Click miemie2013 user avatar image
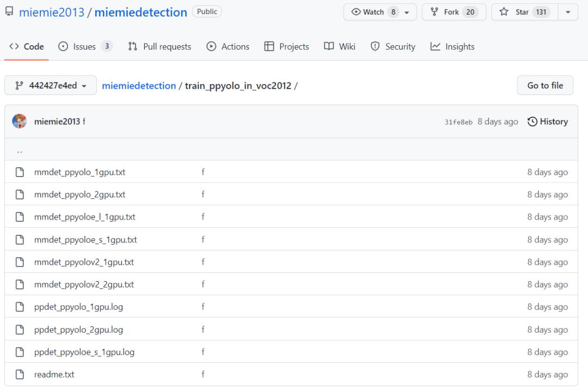This screenshot has width=588, height=390. [x=20, y=121]
